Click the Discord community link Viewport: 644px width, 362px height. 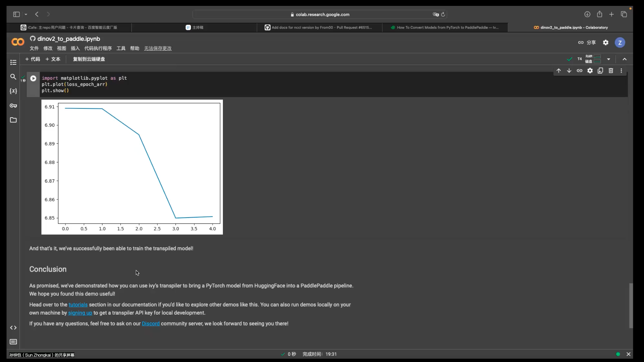tap(151, 324)
